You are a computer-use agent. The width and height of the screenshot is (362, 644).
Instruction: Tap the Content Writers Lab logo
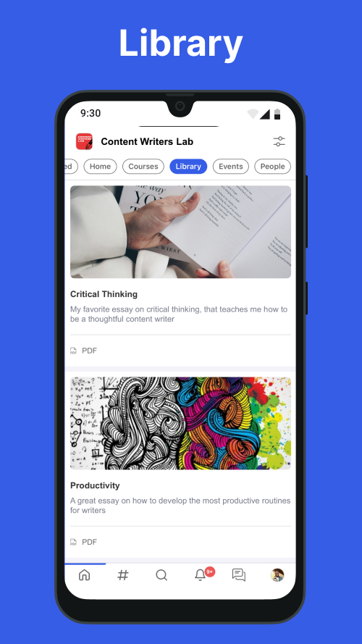[84, 141]
